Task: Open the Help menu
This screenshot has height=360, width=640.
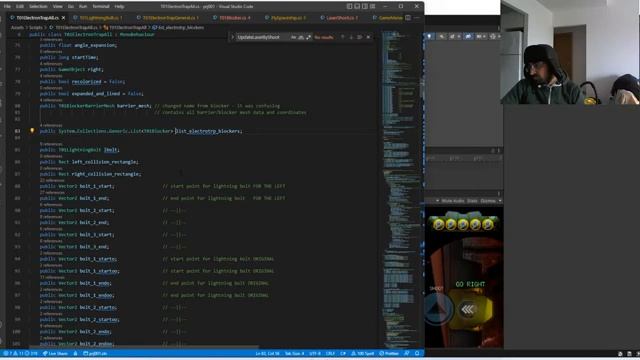Action: pyautogui.click(x=119, y=7)
